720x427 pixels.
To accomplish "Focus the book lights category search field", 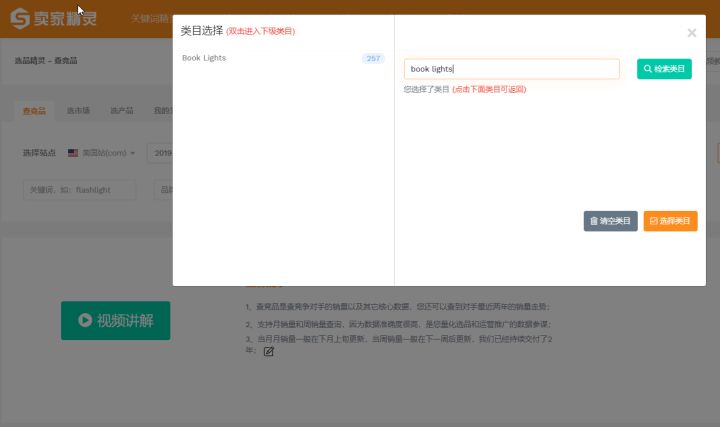I will click(x=511, y=69).
